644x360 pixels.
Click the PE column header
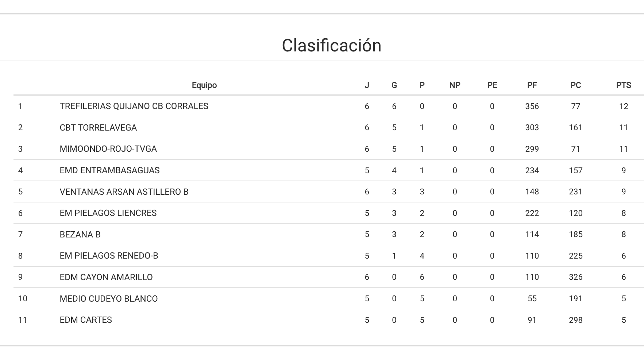tap(492, 85)
